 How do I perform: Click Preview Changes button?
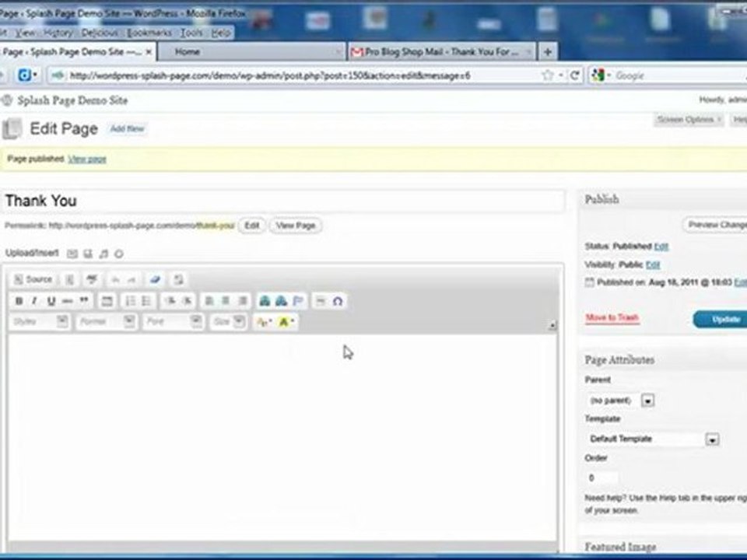716,225
